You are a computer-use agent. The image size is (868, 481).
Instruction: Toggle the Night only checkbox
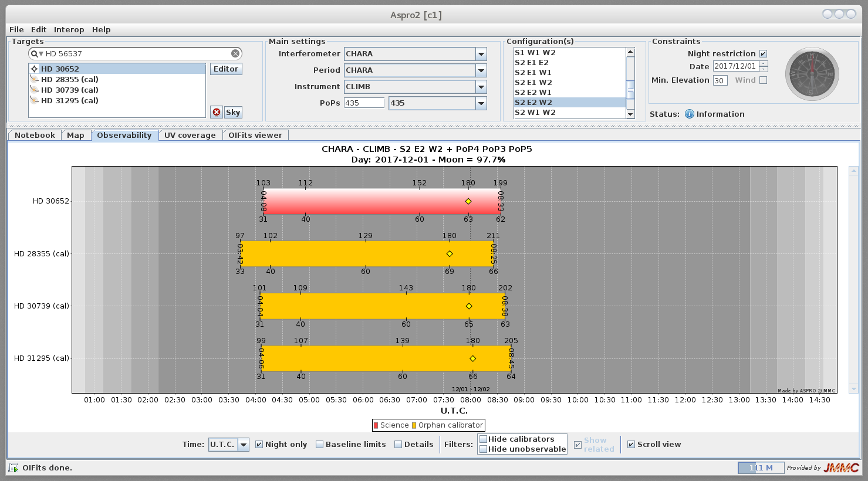tap(259, 444)
